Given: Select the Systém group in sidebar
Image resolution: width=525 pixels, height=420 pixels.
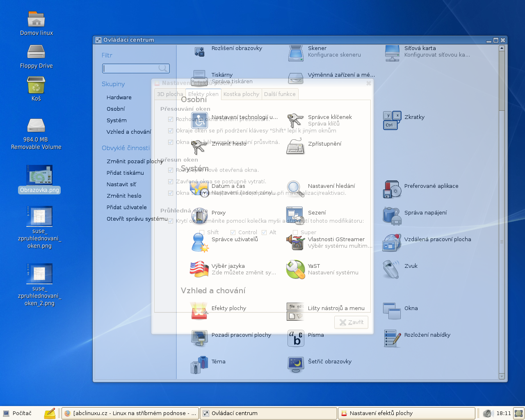Looking at the screenshot, I should pos(116,121).
